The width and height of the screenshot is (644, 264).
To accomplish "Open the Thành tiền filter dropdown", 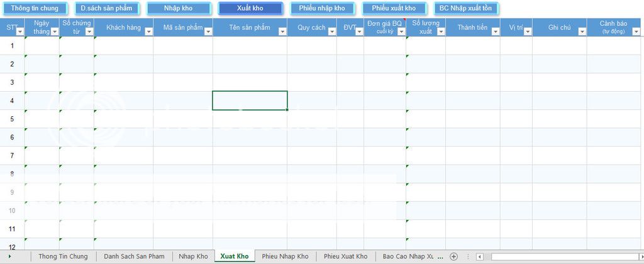I will pos(495,31).
